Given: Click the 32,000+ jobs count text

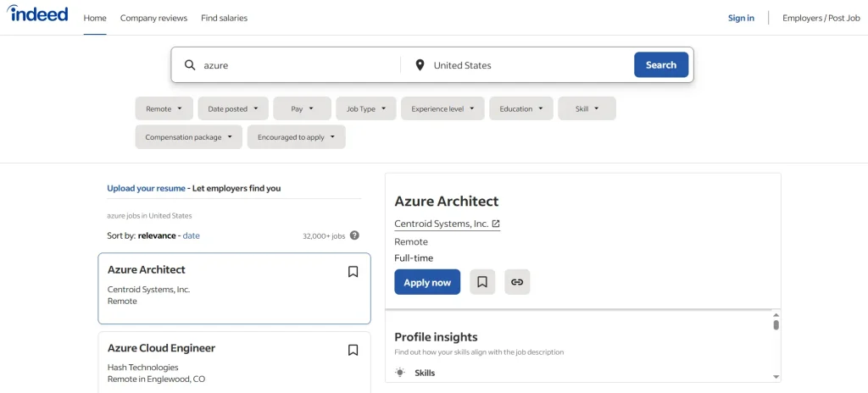Looking at the screenshot, I should pos(324,235).
